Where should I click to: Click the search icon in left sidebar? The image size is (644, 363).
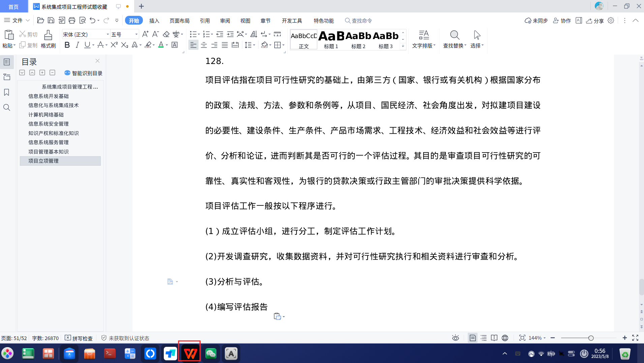(x=6, y=107)
